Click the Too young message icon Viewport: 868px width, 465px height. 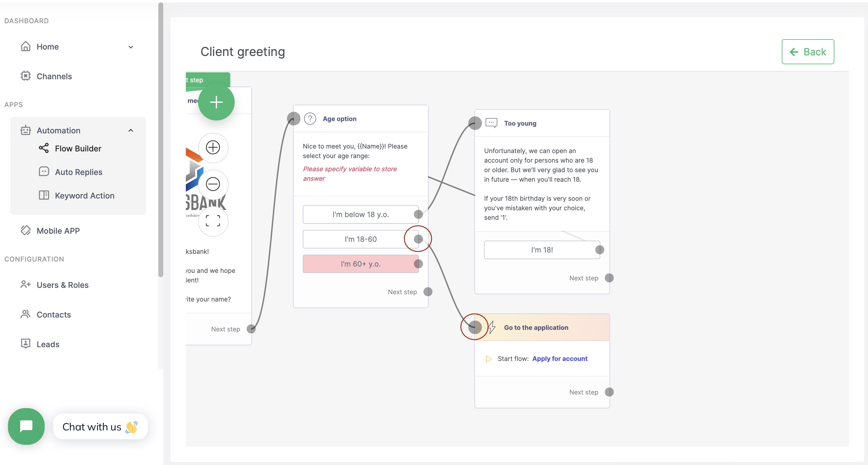click(x=491, y=123)
